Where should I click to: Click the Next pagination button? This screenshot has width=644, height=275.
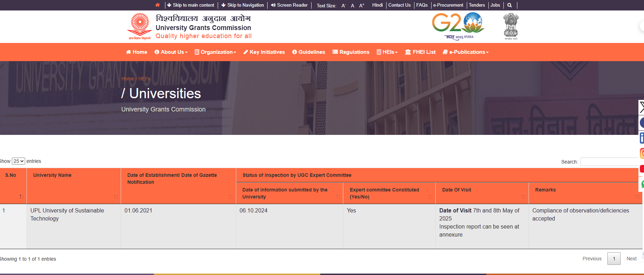(x=631, y=259)
